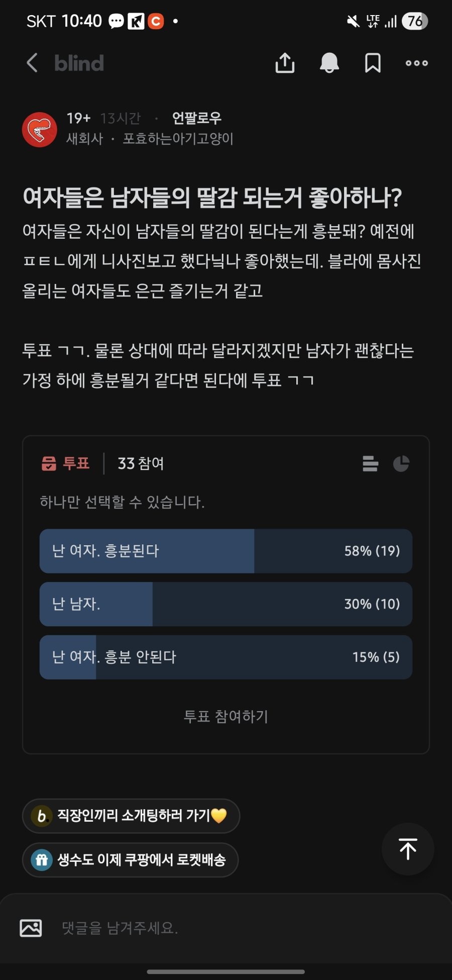Tap '투표 참여하기' button

226,716
